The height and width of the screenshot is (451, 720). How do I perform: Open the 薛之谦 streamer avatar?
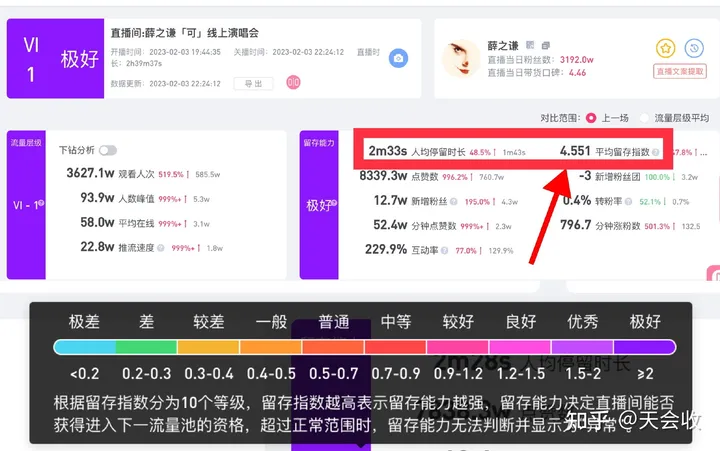click(461, 58)
